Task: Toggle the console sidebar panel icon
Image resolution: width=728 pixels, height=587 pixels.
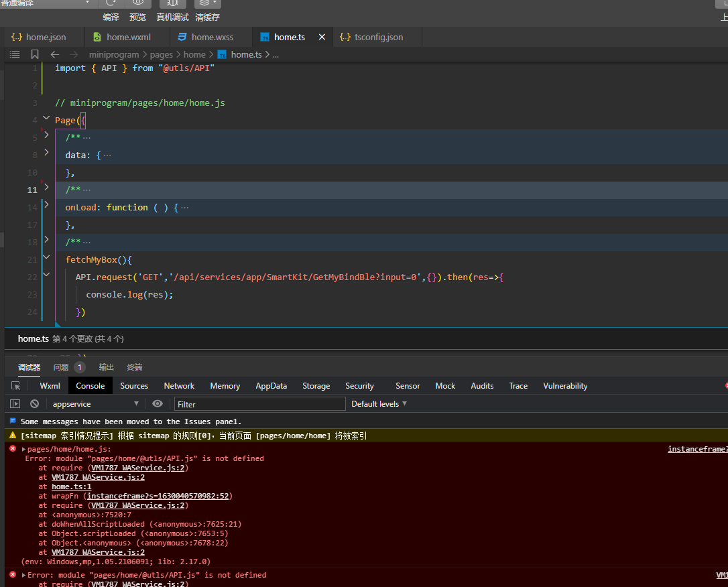Action: [x=14, y=403]
